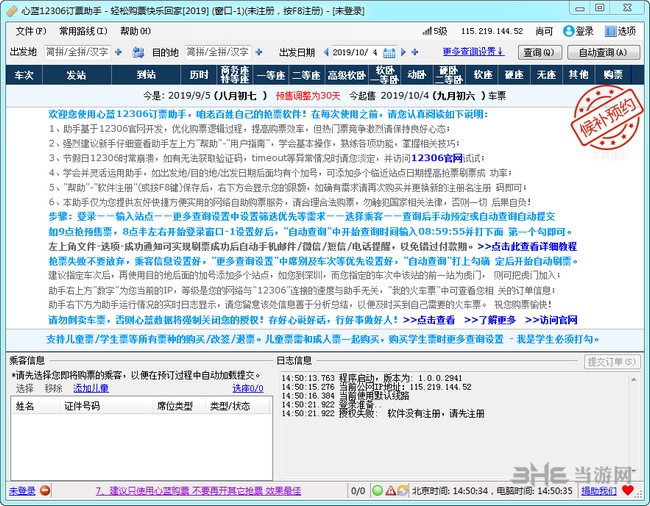Click the red heart donate icon

[x=628, y=490]
